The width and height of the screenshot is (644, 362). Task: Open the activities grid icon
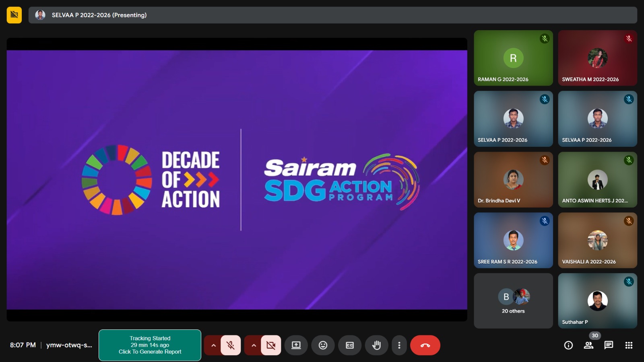[x=629, y=345]
